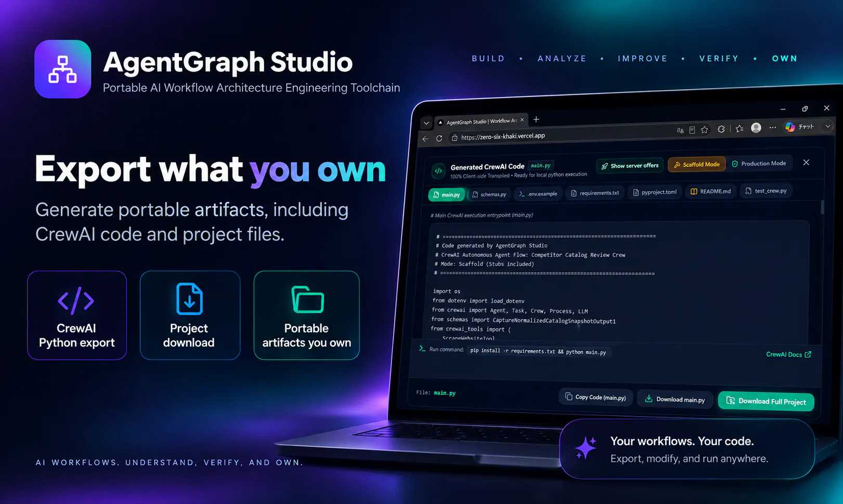843x504 pixels.
Task: Click the IMPROVE step in header
Action: 642,59
